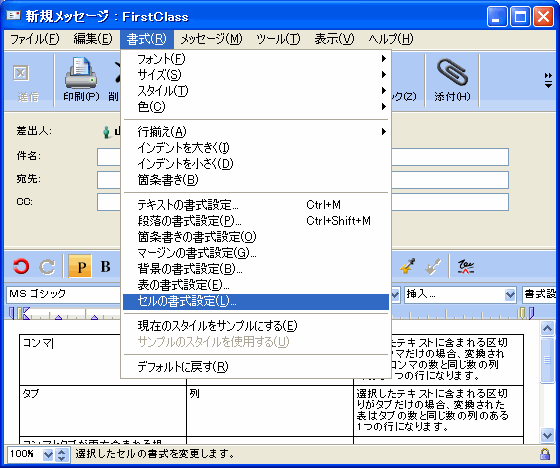Image resolution: width=560 pixels, height=468 pixels.
Task: Click the vertical scrollbar down arrow
Action: [x=548, y=435]
